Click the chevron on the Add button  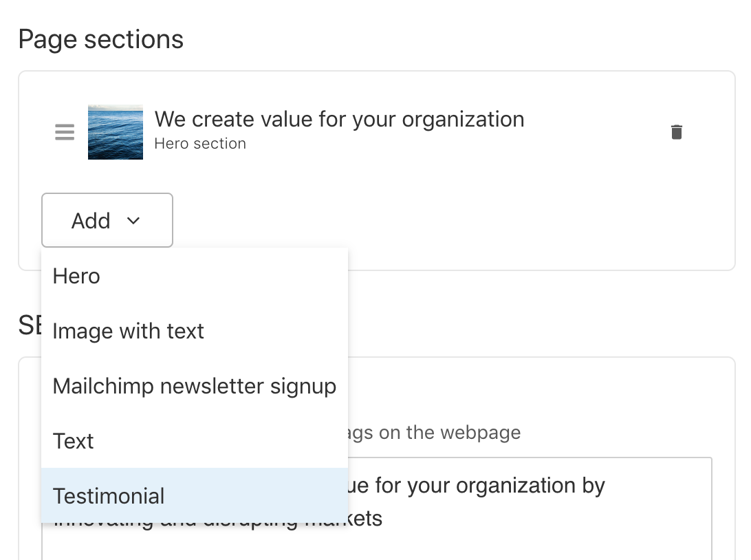coord(134,221)
